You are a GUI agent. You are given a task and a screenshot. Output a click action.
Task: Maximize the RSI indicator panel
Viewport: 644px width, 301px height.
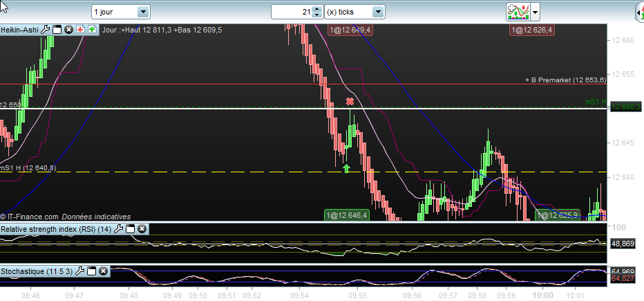click(130, 229)
